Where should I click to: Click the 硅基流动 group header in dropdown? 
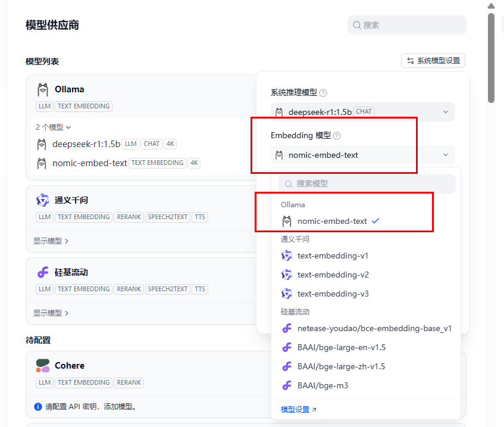[295, 312]
